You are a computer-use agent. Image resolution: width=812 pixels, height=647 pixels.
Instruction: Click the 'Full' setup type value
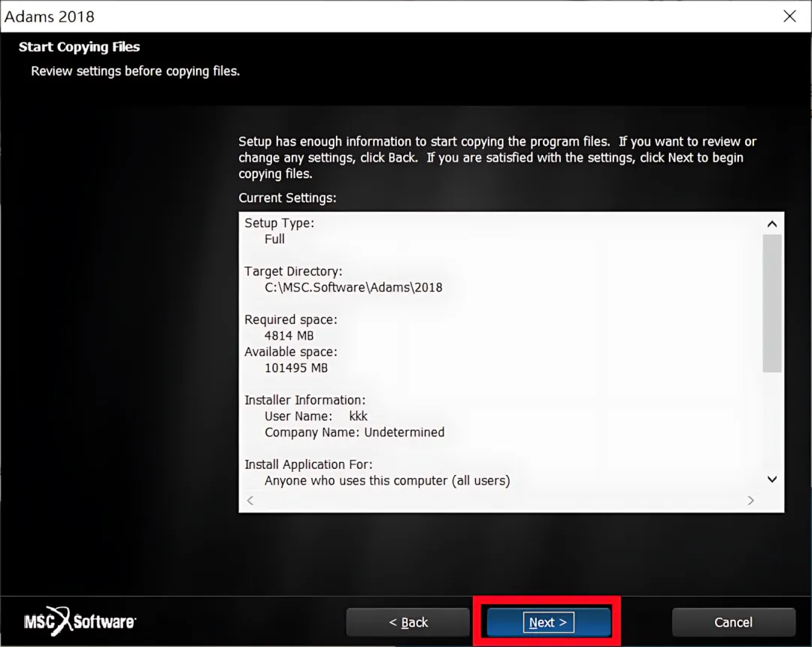click(274, 239)
